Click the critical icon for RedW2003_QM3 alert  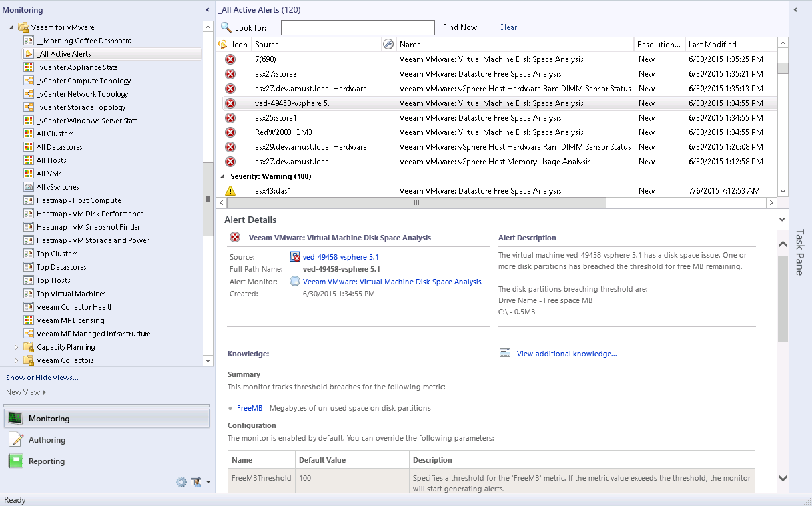coord(230,132)
